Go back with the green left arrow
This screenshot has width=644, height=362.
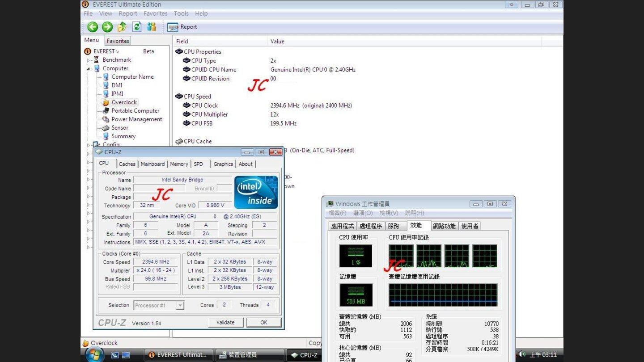pos(93,27)
